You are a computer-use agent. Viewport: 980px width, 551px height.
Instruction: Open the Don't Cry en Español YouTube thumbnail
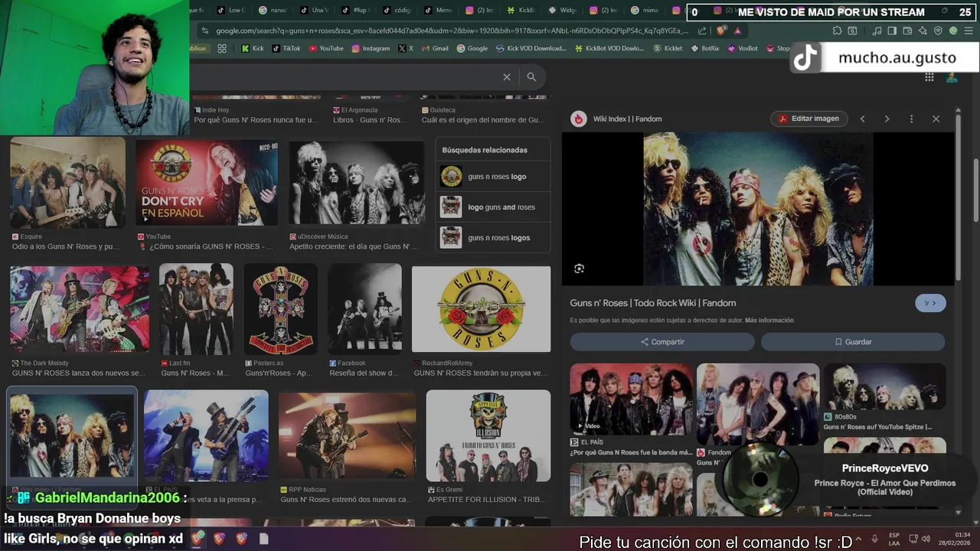[207, 183]
